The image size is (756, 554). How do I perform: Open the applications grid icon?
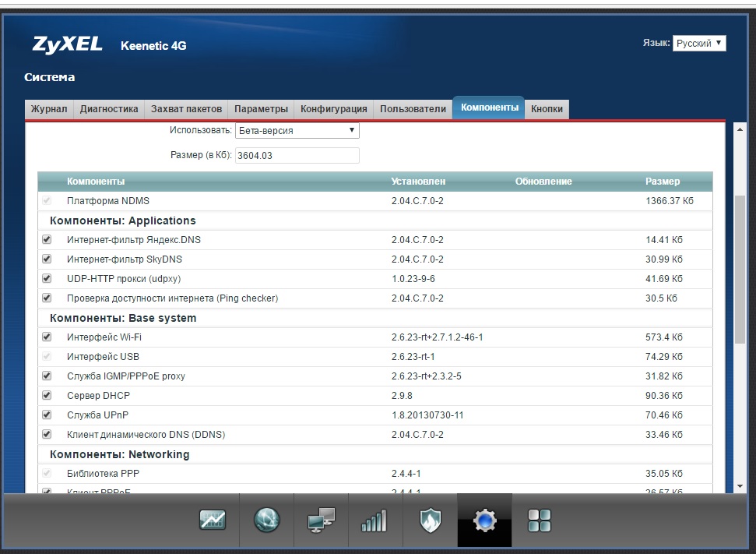(539, 520)
